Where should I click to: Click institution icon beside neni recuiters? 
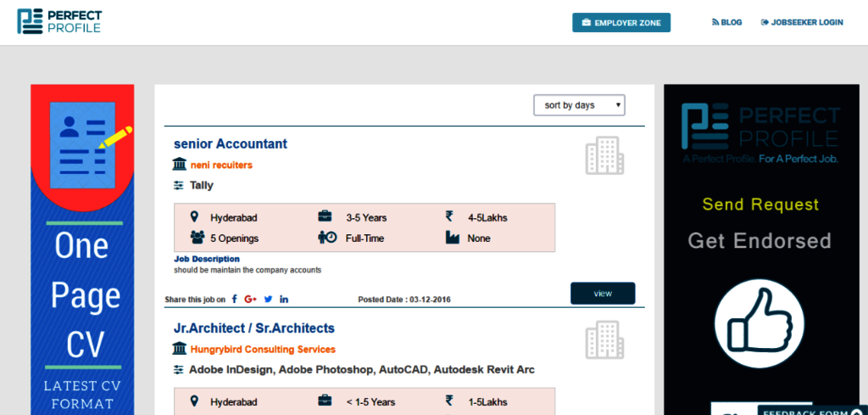(x=180, y=165)
